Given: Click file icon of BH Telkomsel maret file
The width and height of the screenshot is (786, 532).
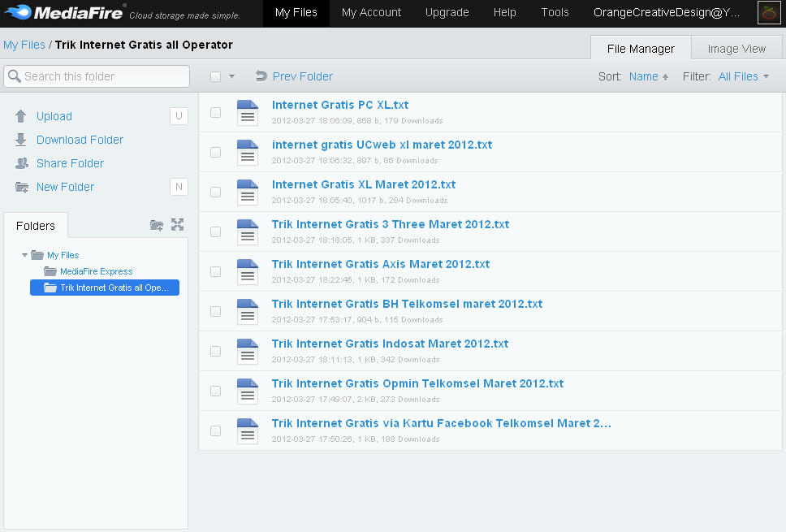Looking at the screenshot, I should coord(248,311).
